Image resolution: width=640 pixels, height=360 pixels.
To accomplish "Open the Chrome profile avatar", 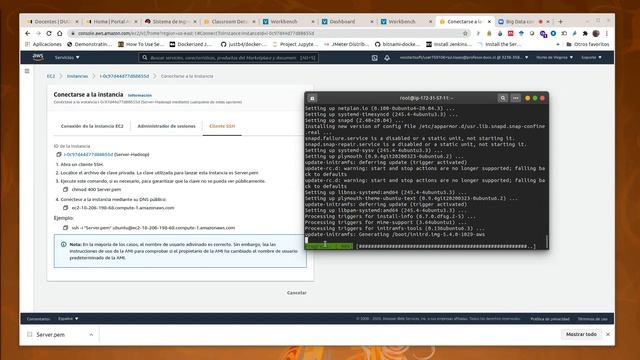I will [596, 33].
